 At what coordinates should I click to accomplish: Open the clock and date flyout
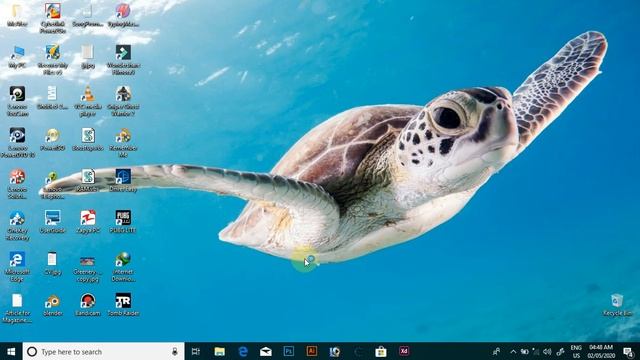(x=601, y=351)
